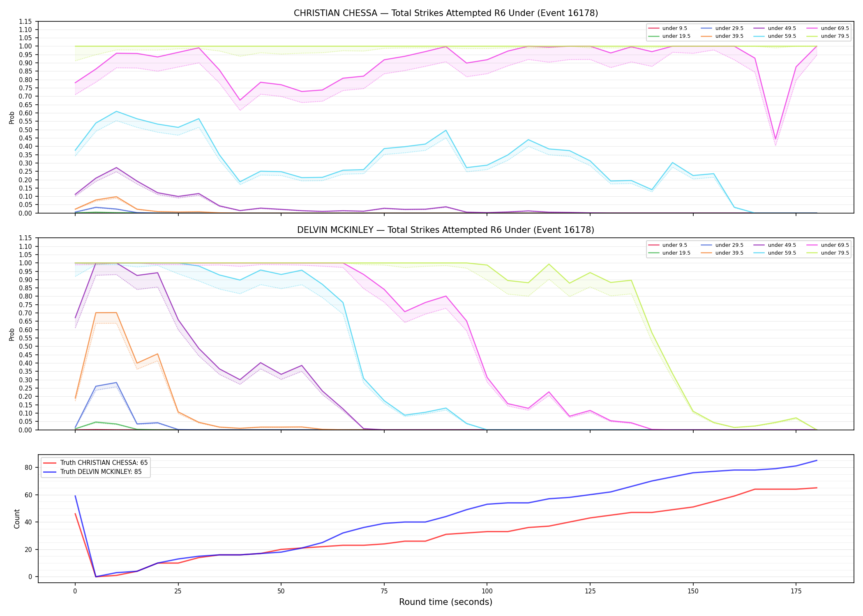Screen dimensions: 863x616
Task: Click x-axis tick label 0
Action: pyautogui.click(x=75, y=591)
